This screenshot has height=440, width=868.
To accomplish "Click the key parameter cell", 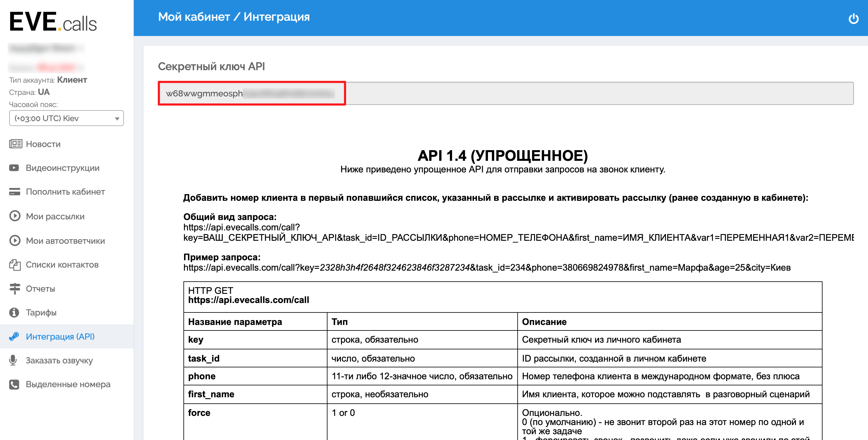I will (x=255, y=340).
